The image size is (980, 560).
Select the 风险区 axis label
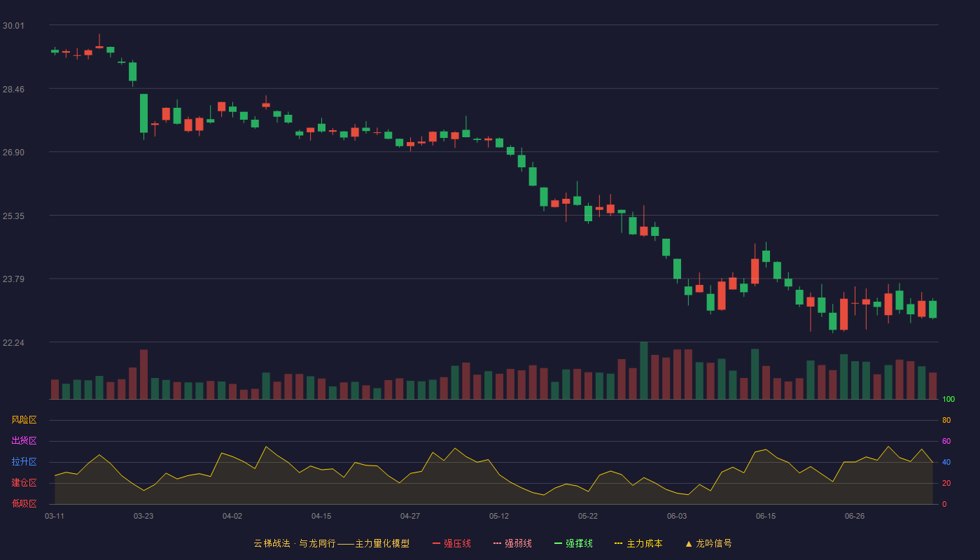[24, 420]
